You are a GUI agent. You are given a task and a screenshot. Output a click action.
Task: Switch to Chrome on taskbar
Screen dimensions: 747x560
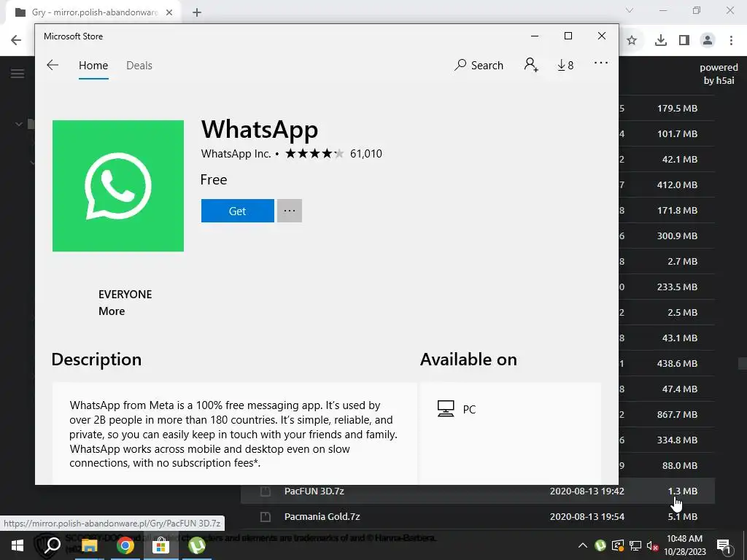coord(125,545)
